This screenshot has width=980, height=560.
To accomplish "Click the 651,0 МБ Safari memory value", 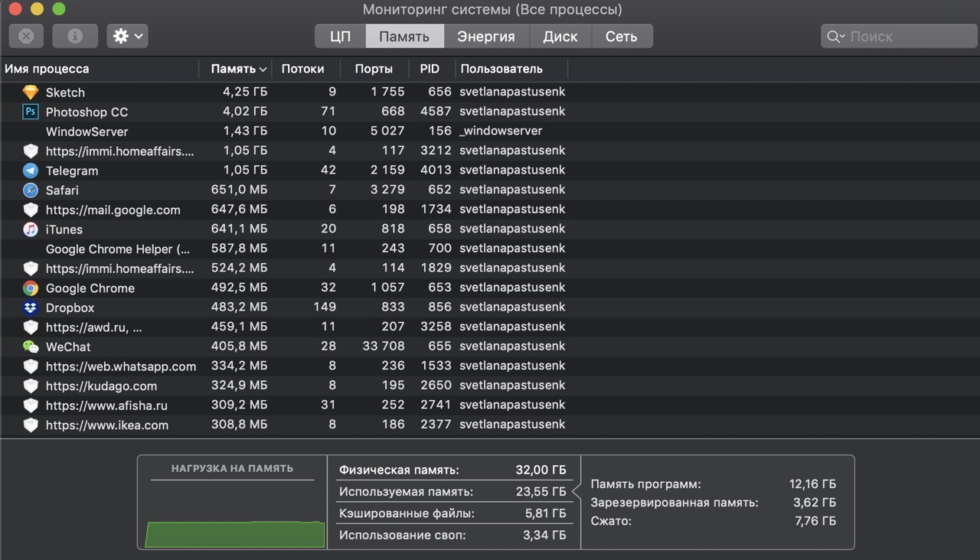I will (x=240, y=190).
